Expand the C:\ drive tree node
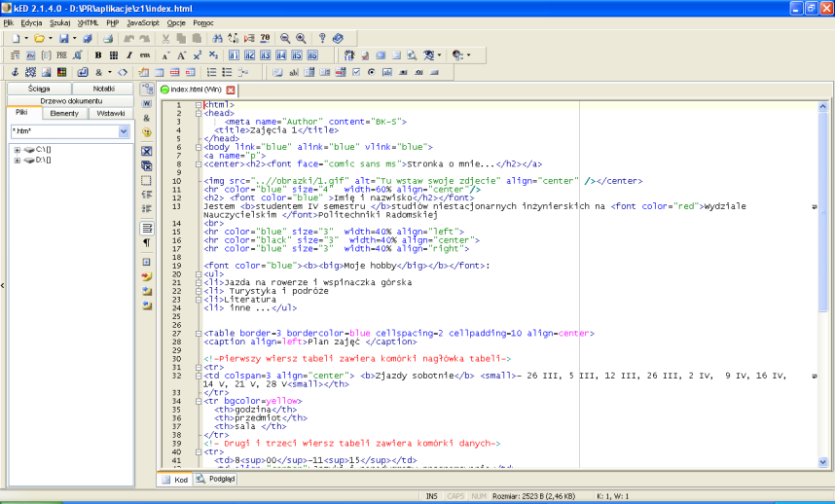Viewport: 835px width, 504px height. (18, 150)
